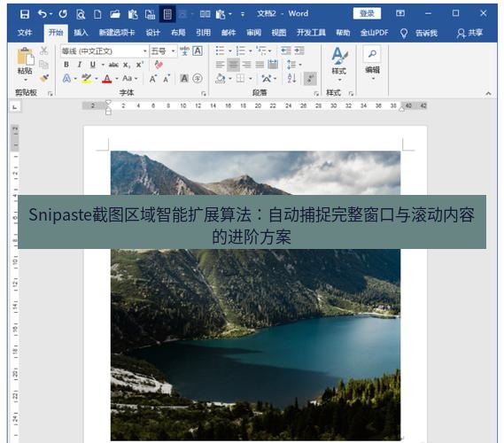Click the 告诉我 search box

pos(427,33)
